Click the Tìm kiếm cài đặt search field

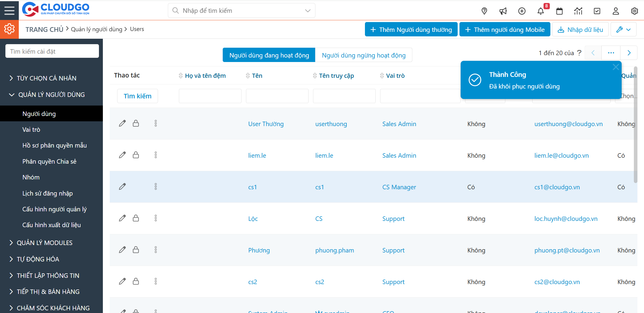click(52, 51)
